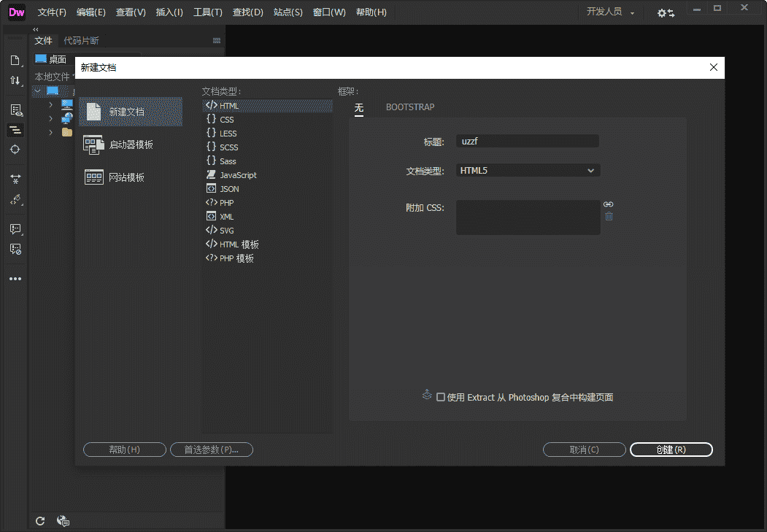767x532 pixels.
Task: Click the 标题 text field containing uzzf
Action: point(528,141)
